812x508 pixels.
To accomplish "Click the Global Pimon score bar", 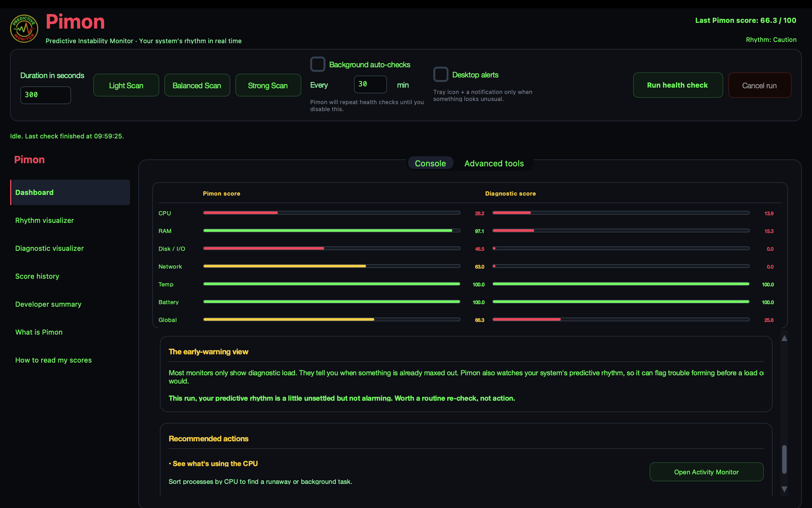I will tap(331, 319).
